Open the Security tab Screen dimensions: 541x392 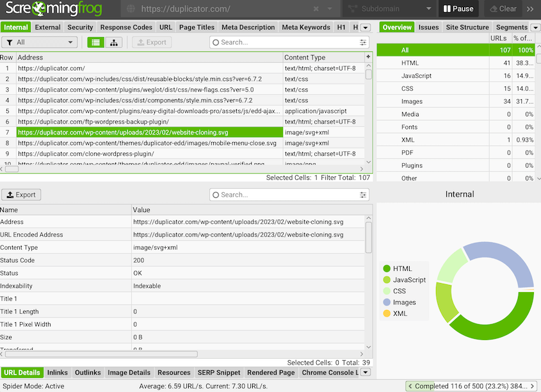pos(80,28)
